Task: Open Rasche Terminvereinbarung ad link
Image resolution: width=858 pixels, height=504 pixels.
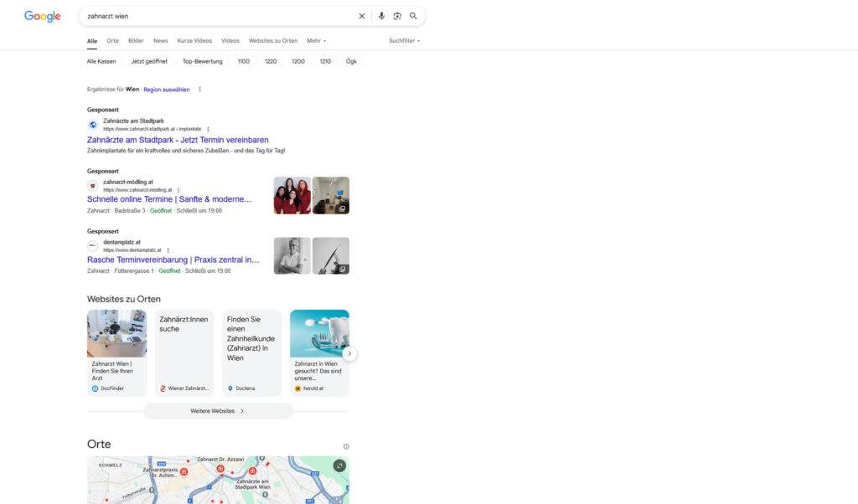Action: [x=173, y=260]
